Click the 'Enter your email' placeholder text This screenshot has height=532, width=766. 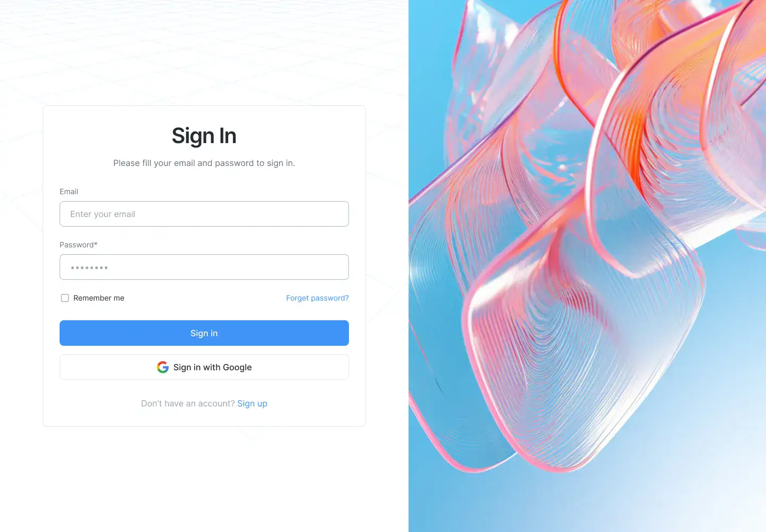point(103,214)
